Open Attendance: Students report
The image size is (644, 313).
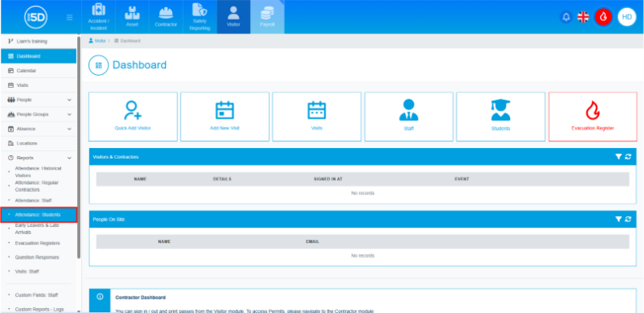tap(39, 215)
